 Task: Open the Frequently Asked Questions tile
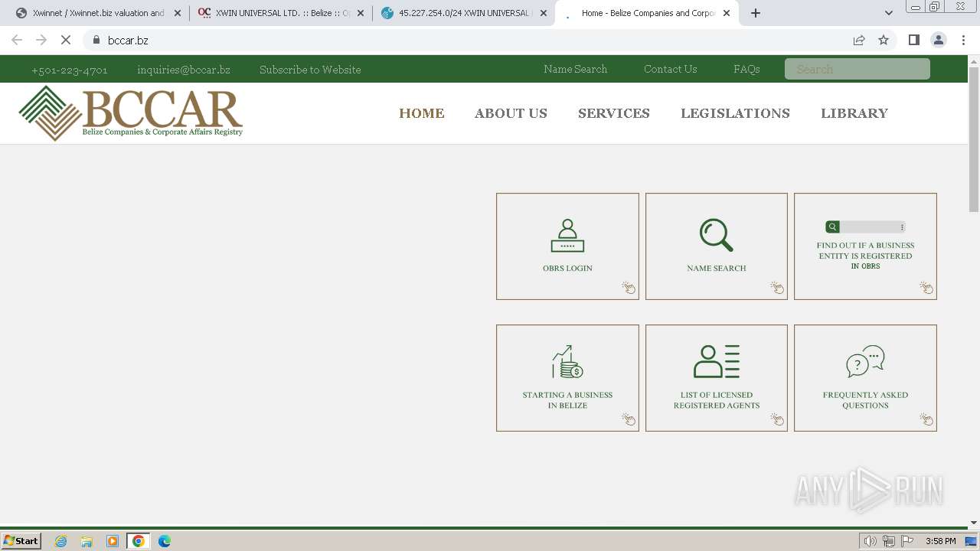pyautogui.click(x=865, y=378)
